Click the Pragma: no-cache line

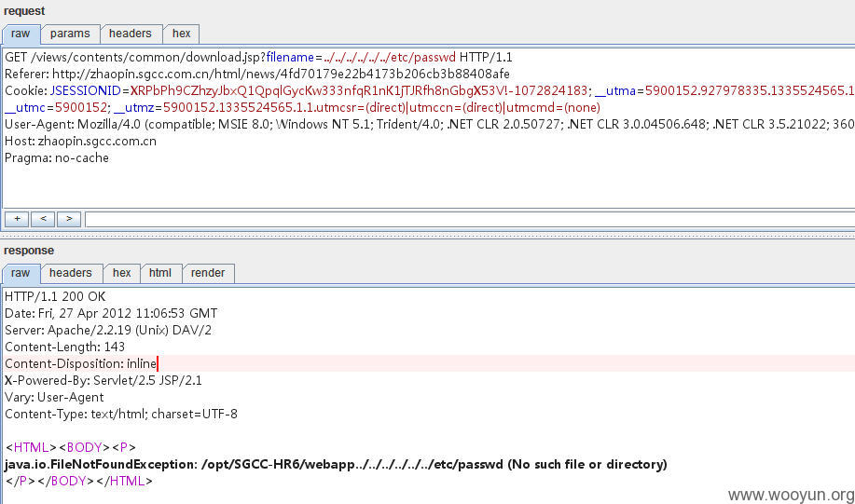(57, 158)
